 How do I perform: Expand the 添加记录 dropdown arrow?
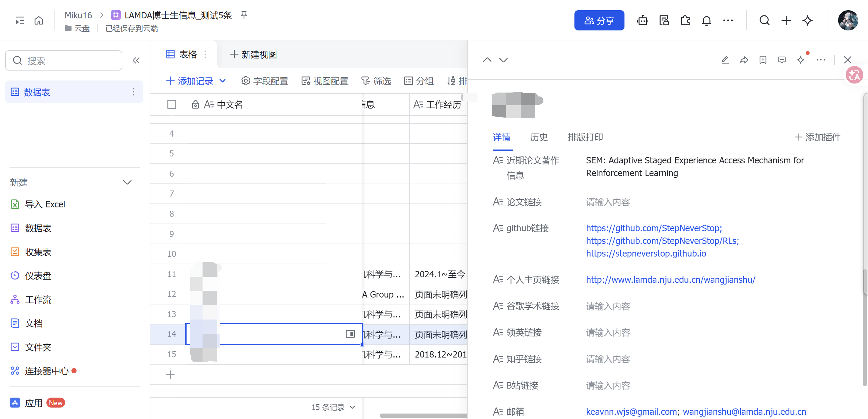[222, 81]
